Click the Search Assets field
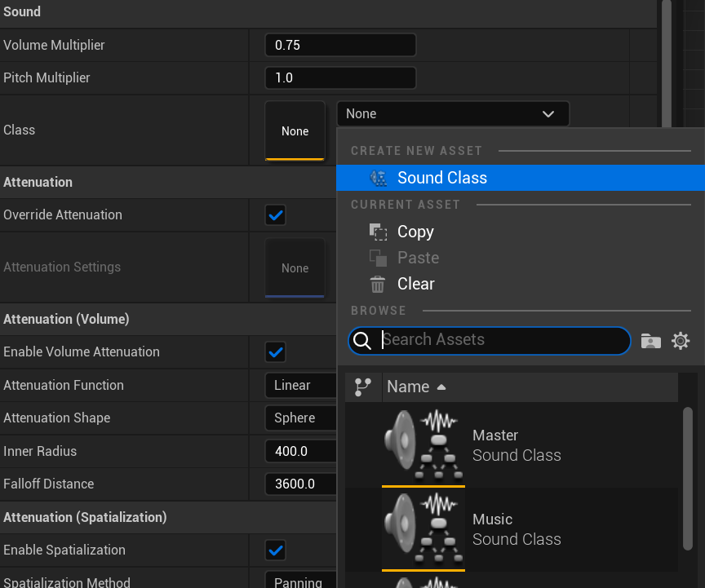This screenshot has height=588, width=705. click(490, 341)
